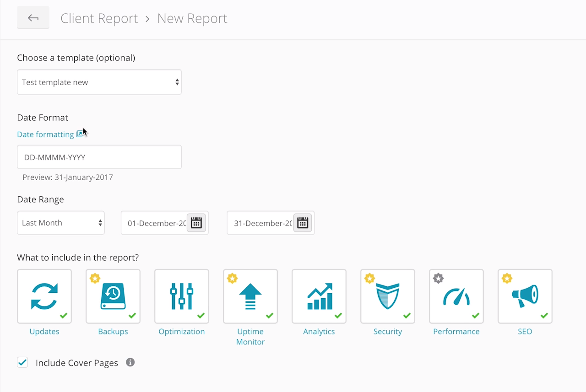The image size is (586, 392).
Task: Toggle the Security shield icon tile
Action: pyautogui.click(x=388, y=296)
